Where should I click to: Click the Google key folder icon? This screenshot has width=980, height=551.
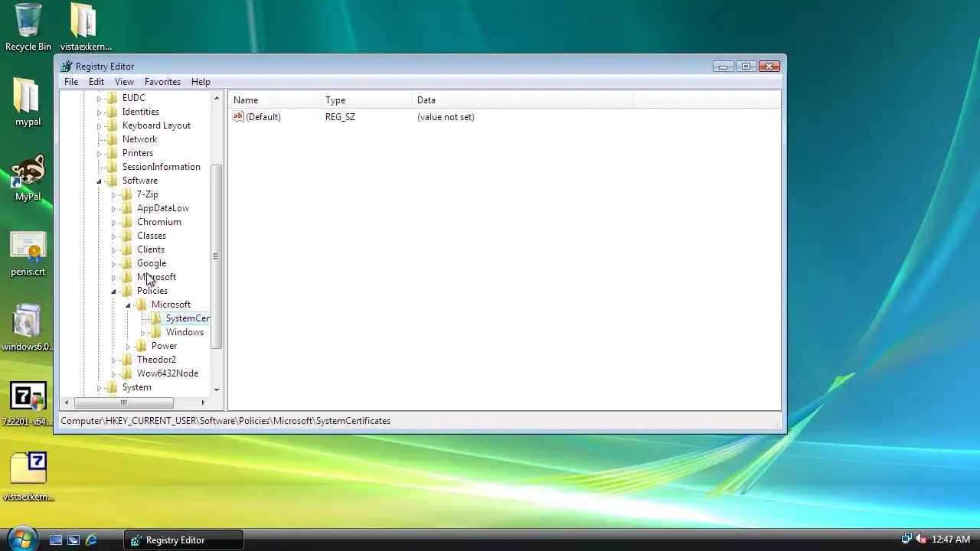(x=127, y=263)
